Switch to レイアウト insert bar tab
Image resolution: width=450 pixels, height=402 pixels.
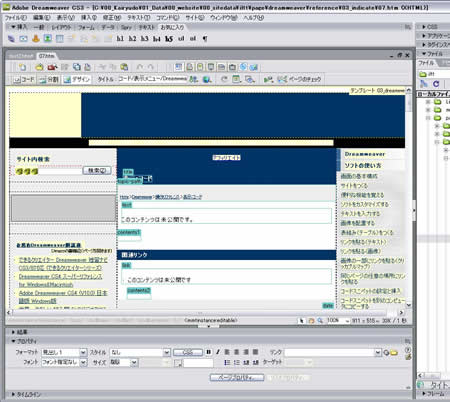[61, 27]
